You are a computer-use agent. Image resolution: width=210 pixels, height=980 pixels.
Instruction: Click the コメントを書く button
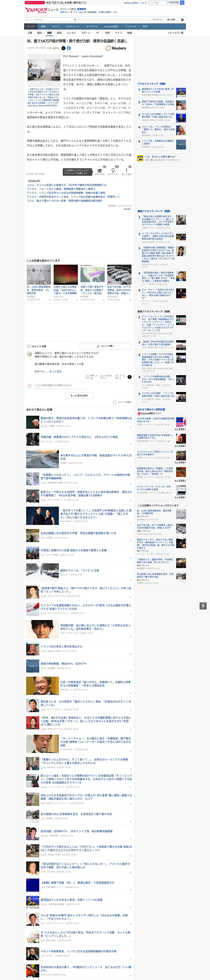point(105,346)
